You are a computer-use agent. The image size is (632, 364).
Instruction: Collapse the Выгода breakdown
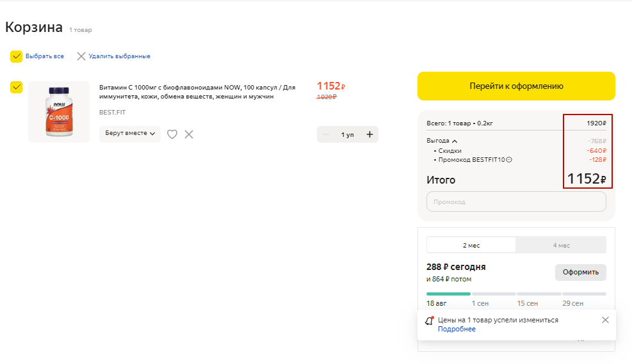pyautogui.click(x=455, y=141)
